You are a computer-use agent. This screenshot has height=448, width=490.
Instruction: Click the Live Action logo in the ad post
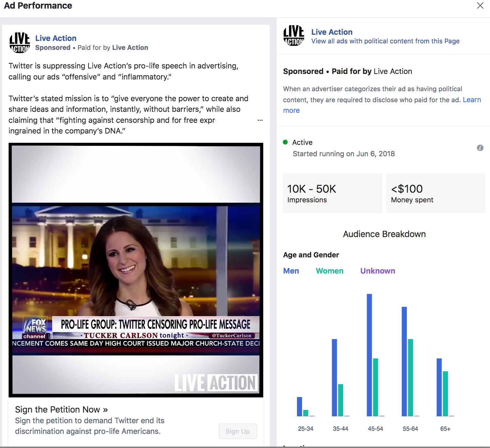pyautogui.click(x=20, y=43)
